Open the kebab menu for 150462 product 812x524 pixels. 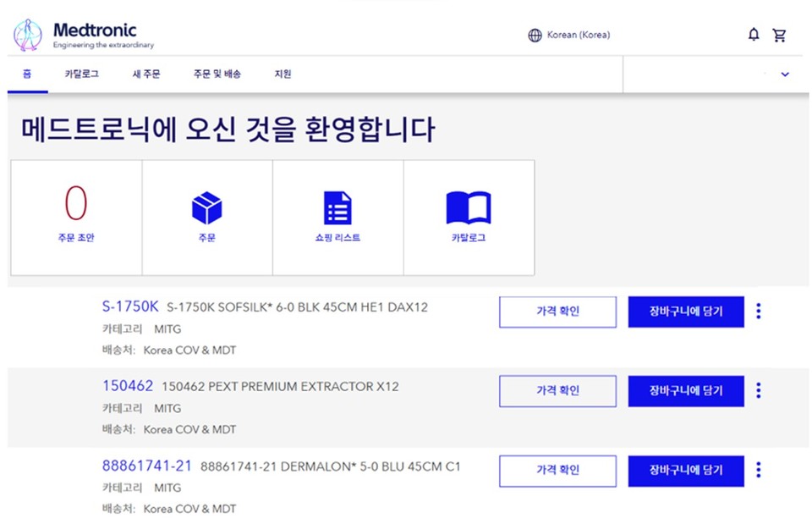(x=759, y=390)
